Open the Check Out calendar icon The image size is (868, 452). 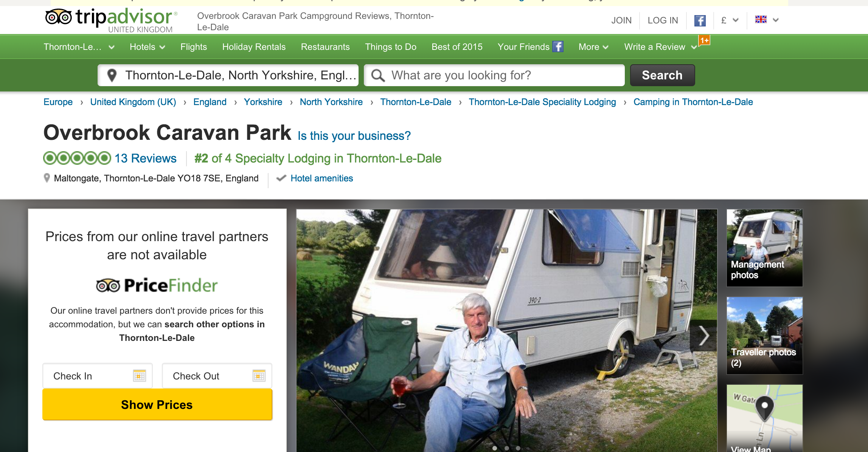259,376
